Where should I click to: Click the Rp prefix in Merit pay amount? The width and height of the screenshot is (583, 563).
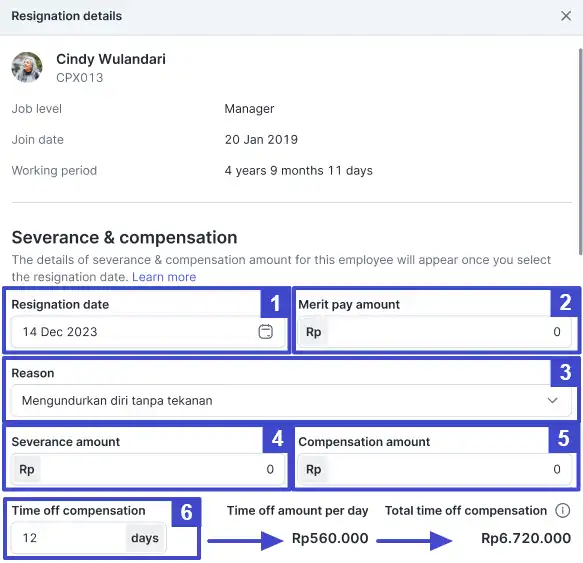click(x=313, y=332)
